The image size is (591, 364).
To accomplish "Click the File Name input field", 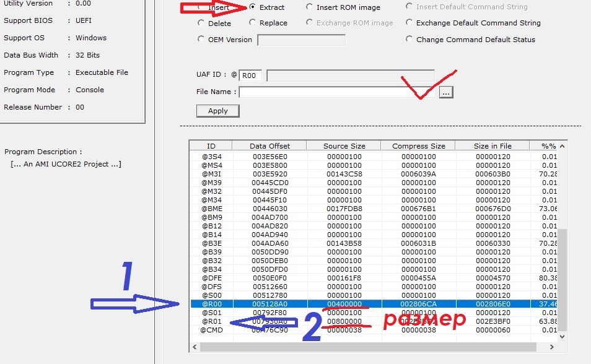I will [x=338, y=92].
